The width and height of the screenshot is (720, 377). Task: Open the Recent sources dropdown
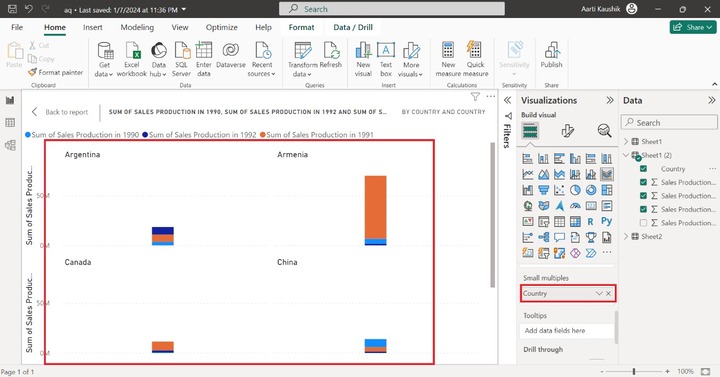coord(261,73)
